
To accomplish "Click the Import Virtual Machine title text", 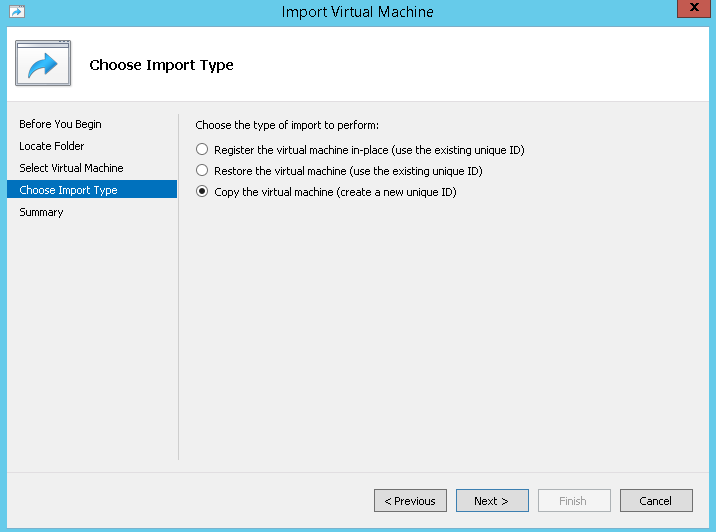I will [x=357, y=12].
